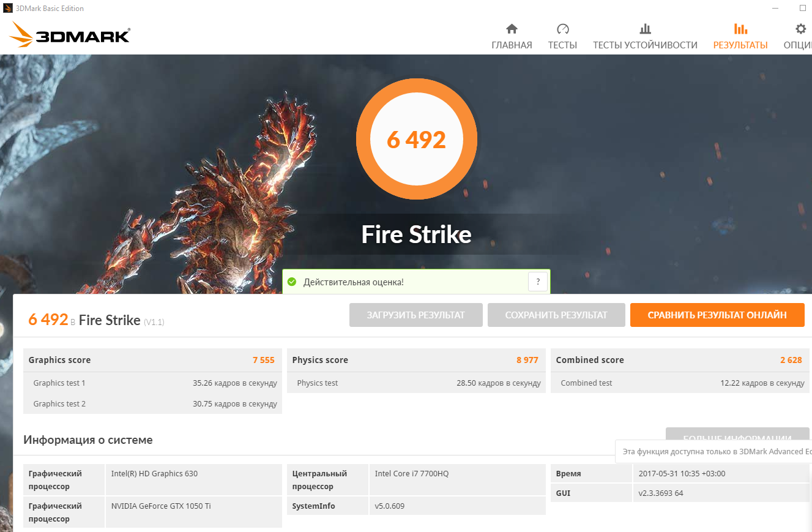Select the 28.50 кадров в секунду value
This screenshot has height=532, width=812.
tap(499, 383)
